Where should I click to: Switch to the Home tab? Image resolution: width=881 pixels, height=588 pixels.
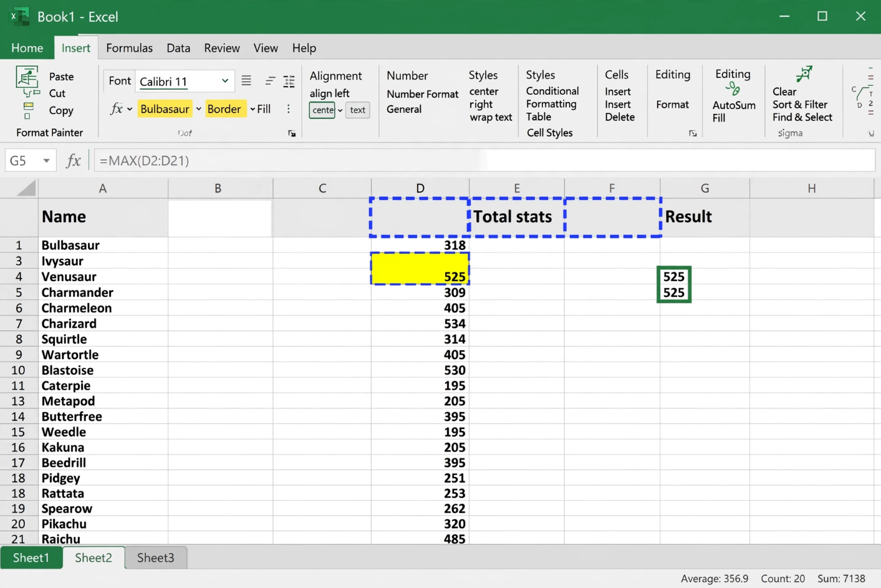(27, 48)
